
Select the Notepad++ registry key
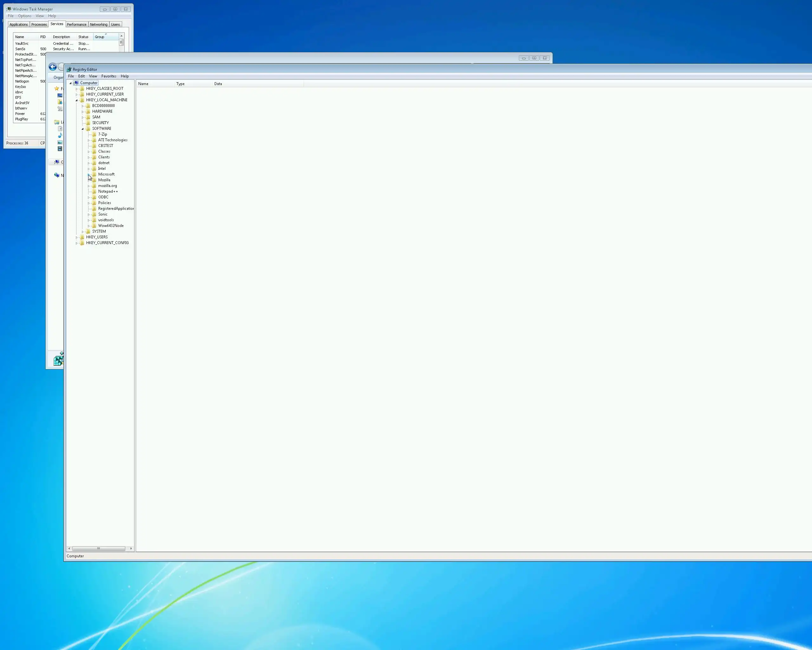pos(108,191)
